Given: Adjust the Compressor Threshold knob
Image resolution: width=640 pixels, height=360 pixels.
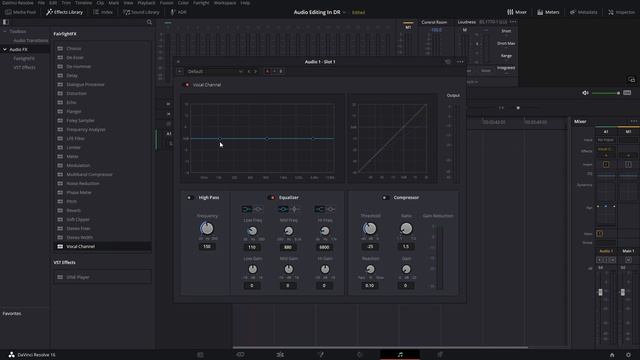Looking at the screenshot, I should pos(370,229).
